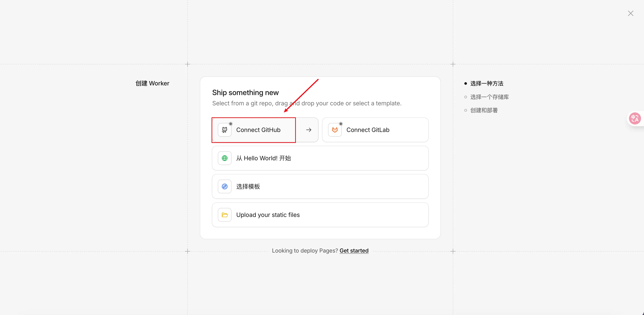The image size is (644, 315).
Task: Choose Upload your static files
Action: point(320,215)
